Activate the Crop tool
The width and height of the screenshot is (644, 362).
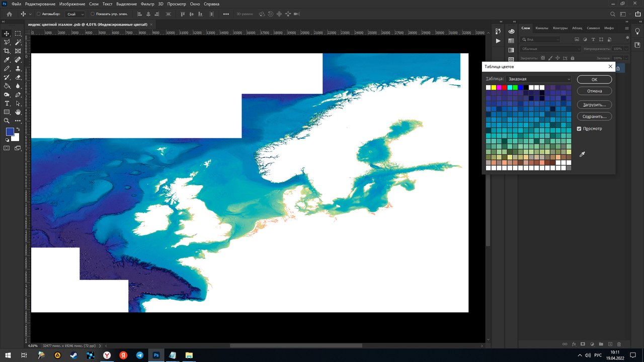[x=7, y=51]
